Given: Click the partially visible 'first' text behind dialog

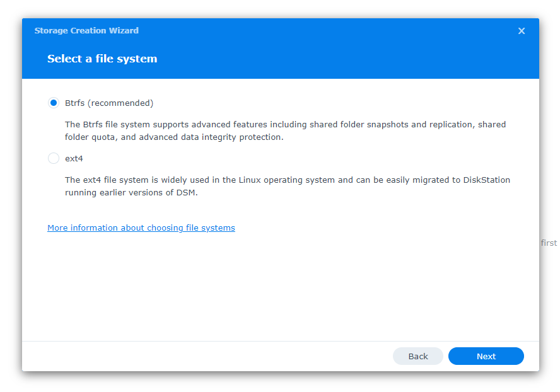Looking at the screenshot, I should [549, 243].
